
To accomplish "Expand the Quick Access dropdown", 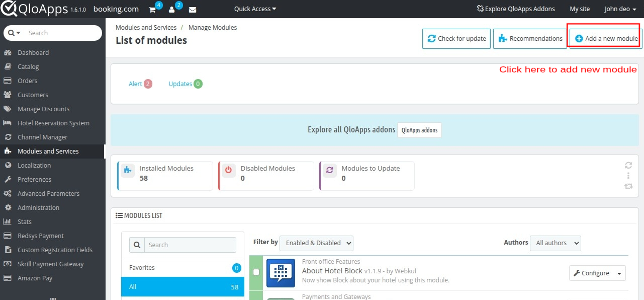I will (x=255, y=9).
